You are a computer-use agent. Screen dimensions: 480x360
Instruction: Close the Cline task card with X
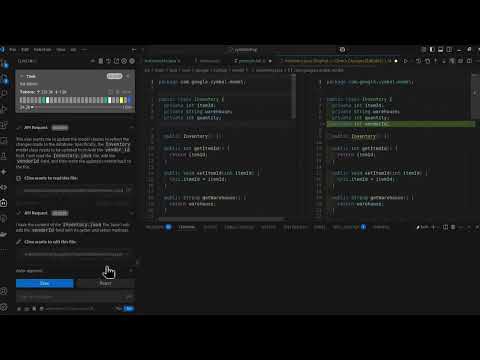tap(128, 76)
